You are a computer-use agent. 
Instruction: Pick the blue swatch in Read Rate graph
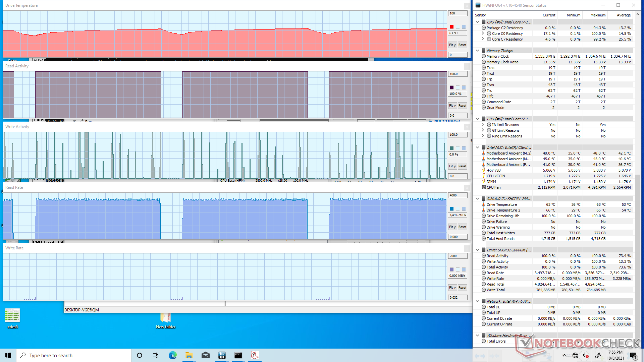(451, 209)
